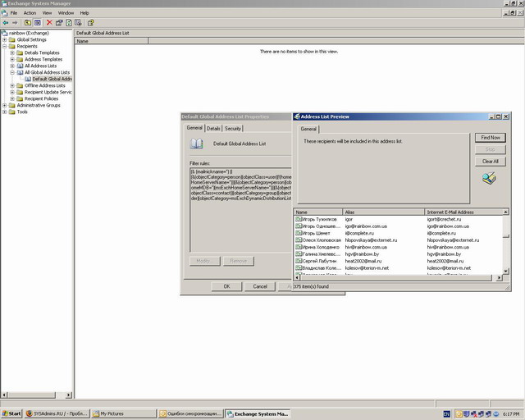Screen dimensions: 525x420
Task: Collapse the All Global Address Lists node
Action: pyautogui.click(x=12, y=72)
